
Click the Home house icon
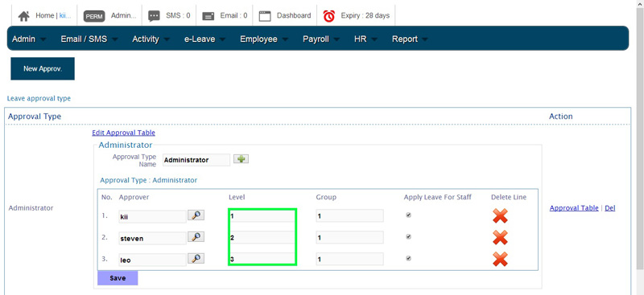pos(24,16)
